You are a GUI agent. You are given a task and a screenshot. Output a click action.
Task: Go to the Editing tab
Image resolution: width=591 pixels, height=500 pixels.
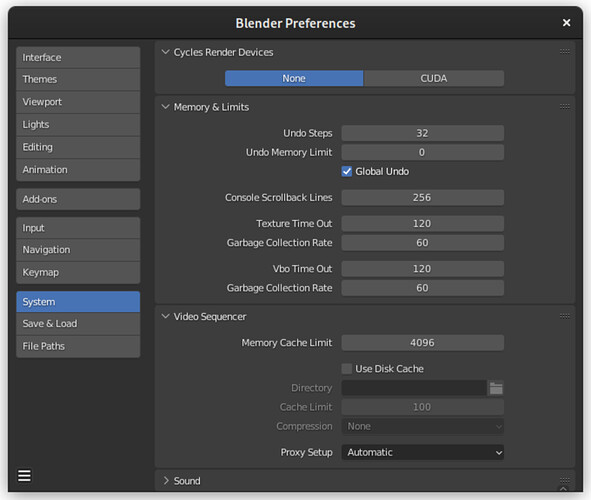tap(78, 147)
